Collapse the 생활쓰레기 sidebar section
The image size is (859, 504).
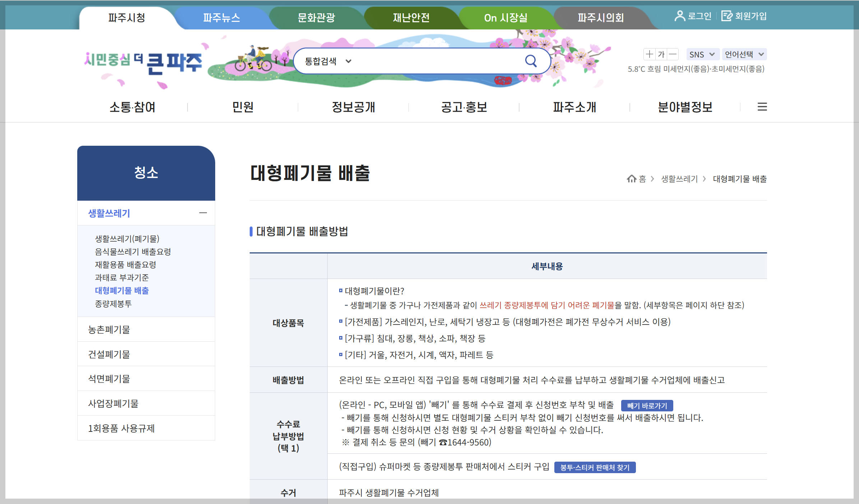(204, 213)
